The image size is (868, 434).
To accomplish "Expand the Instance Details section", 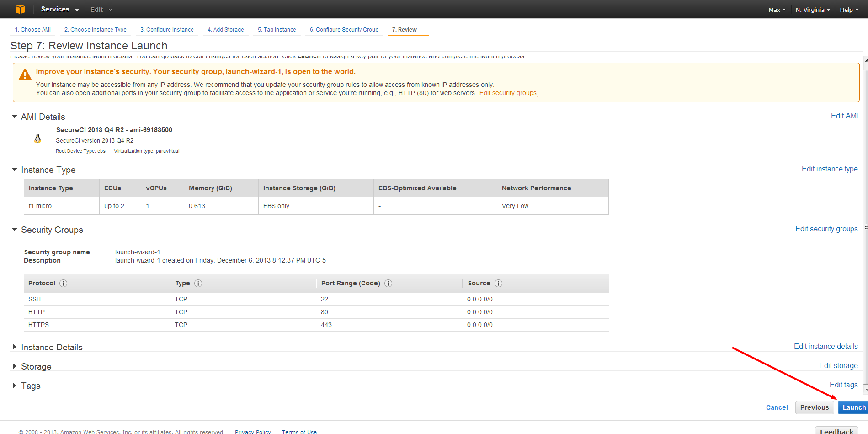I will 15,347.
